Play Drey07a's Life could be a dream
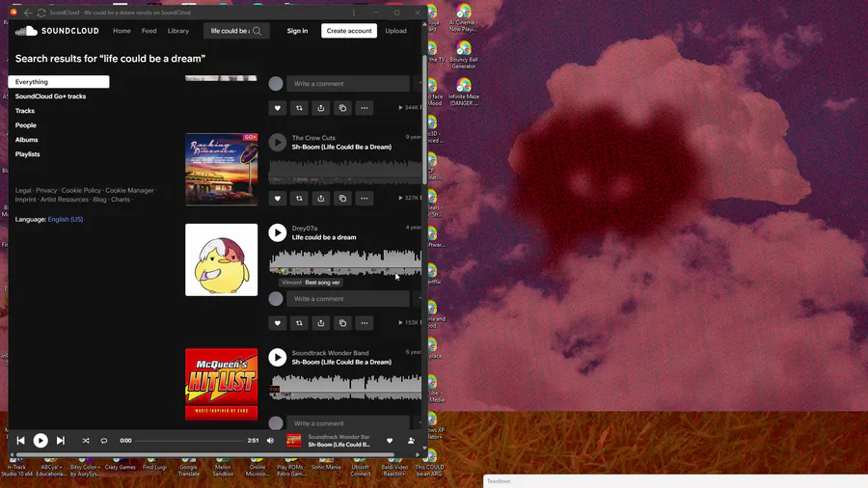This screenshot has height=488, width=868. click(278, 232)
